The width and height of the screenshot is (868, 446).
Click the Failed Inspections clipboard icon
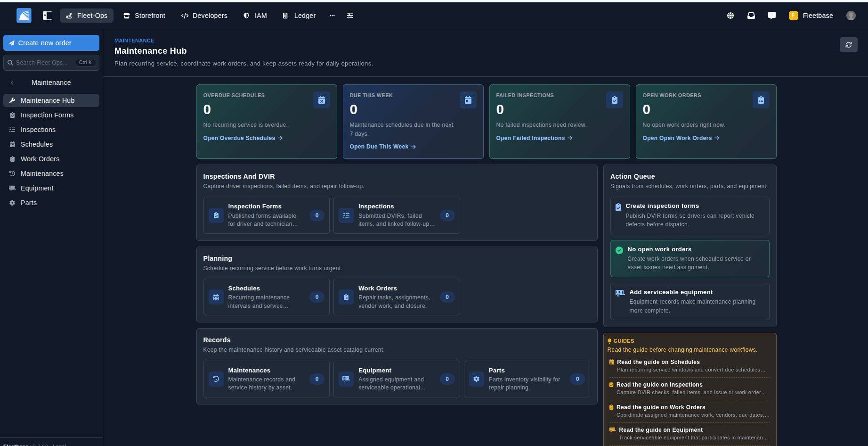point(615,100)
